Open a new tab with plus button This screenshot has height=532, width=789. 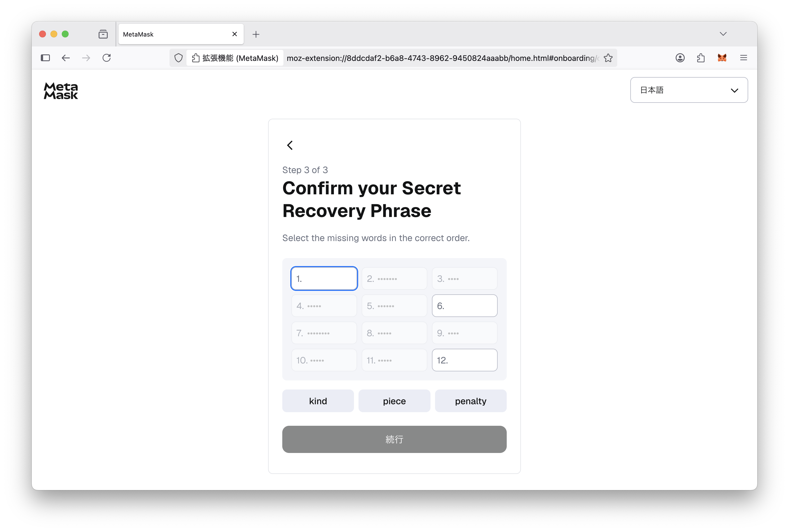click(256, 34)
